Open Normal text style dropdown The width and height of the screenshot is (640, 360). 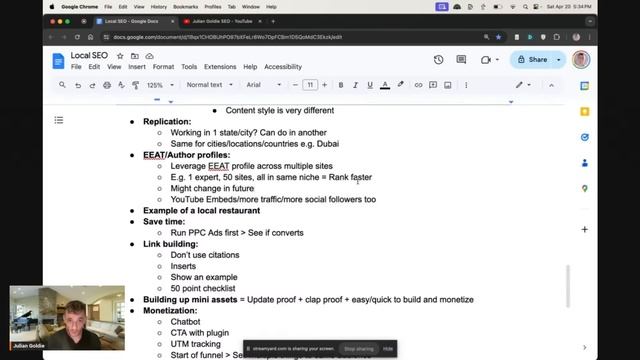pos(209,85)
